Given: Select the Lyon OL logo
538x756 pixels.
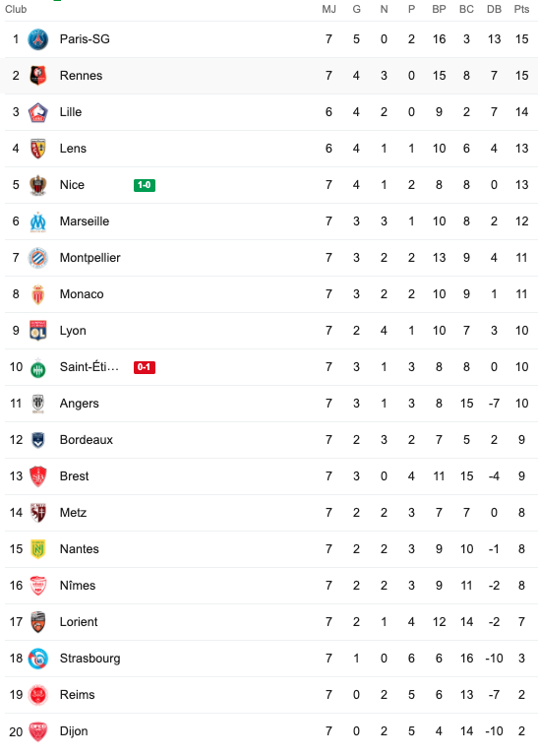Looking at the screenshot, I should point(38,331).
